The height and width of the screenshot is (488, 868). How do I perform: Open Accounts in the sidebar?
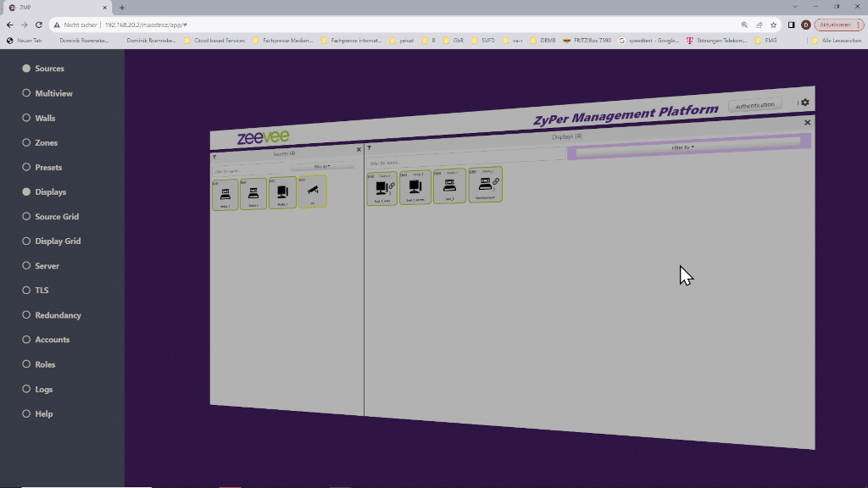pos(46,340)
